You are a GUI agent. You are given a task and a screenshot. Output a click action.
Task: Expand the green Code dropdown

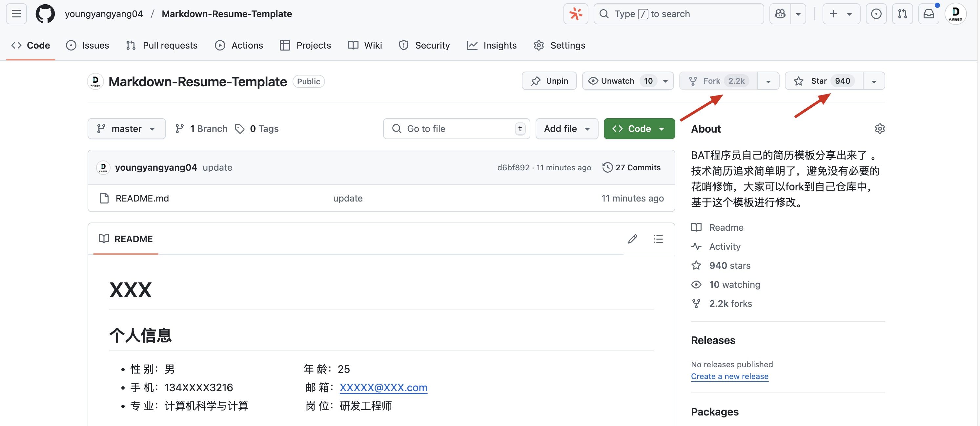639,129
